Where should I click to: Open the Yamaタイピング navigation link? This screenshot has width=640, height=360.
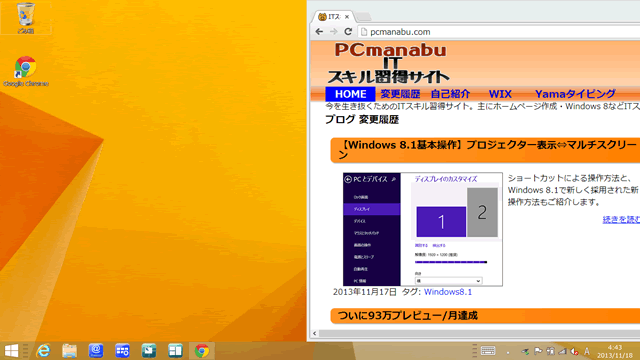pos(575,94)
